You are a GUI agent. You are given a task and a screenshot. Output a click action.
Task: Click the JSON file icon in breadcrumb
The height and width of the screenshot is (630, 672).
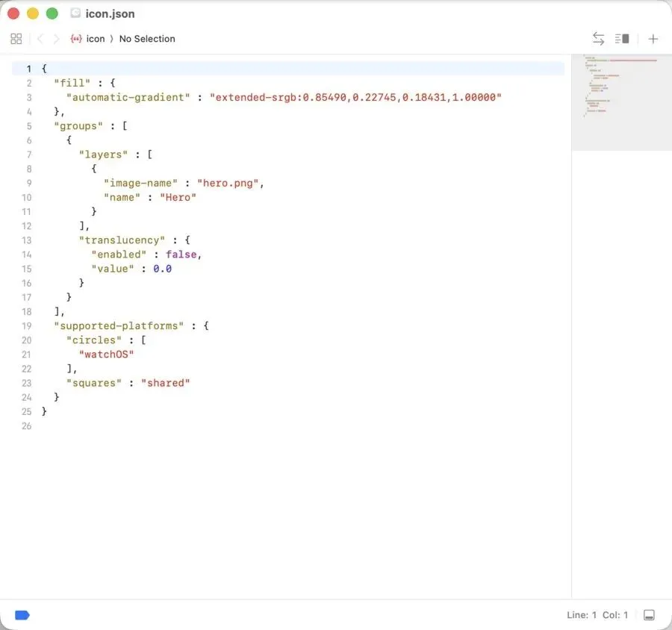click(x=76, y=39)
